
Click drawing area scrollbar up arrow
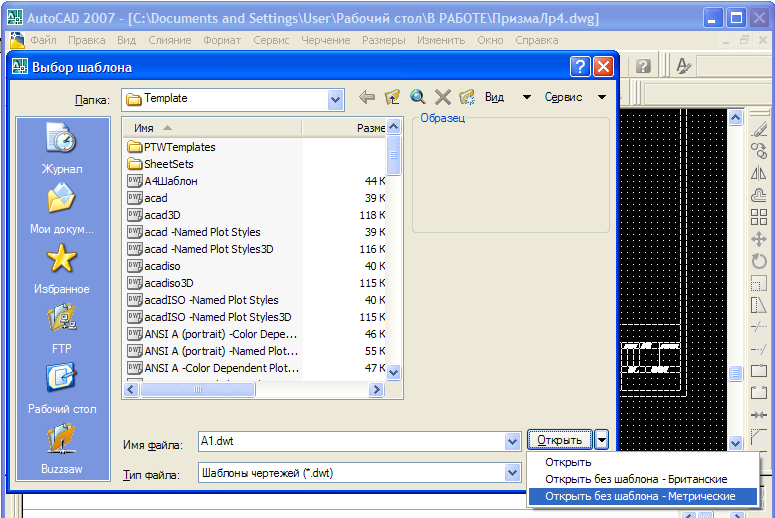[735, 118]
